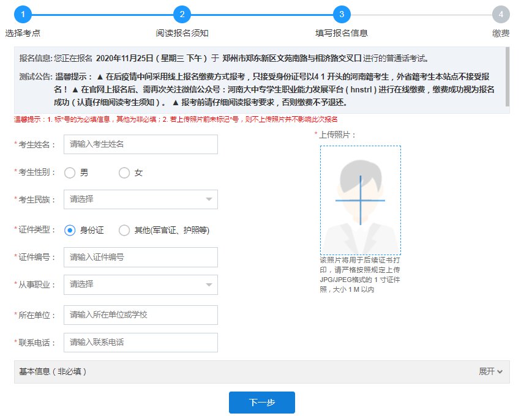Click step 3 circle for 填写报名信息
532x416 pixels.
342,14
